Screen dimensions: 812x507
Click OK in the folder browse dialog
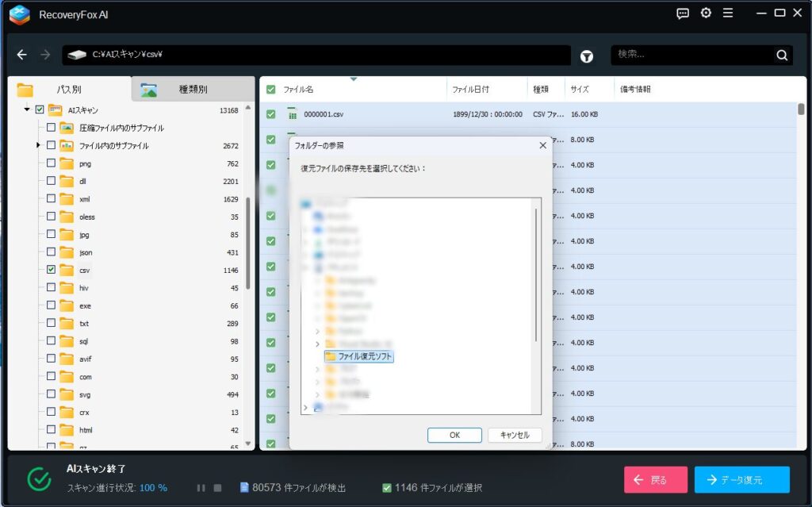[x=454, y=435]
